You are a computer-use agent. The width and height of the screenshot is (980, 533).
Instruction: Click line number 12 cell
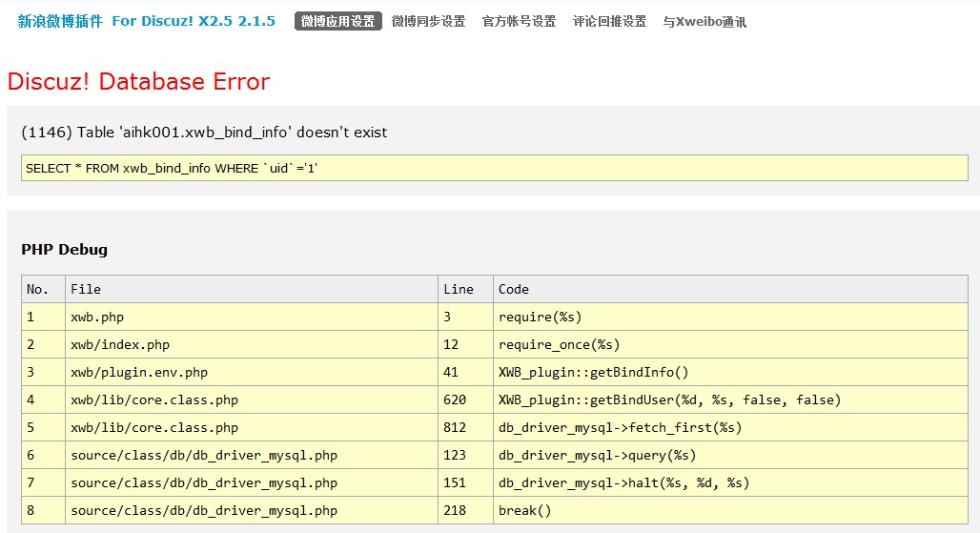coord(465,344)
